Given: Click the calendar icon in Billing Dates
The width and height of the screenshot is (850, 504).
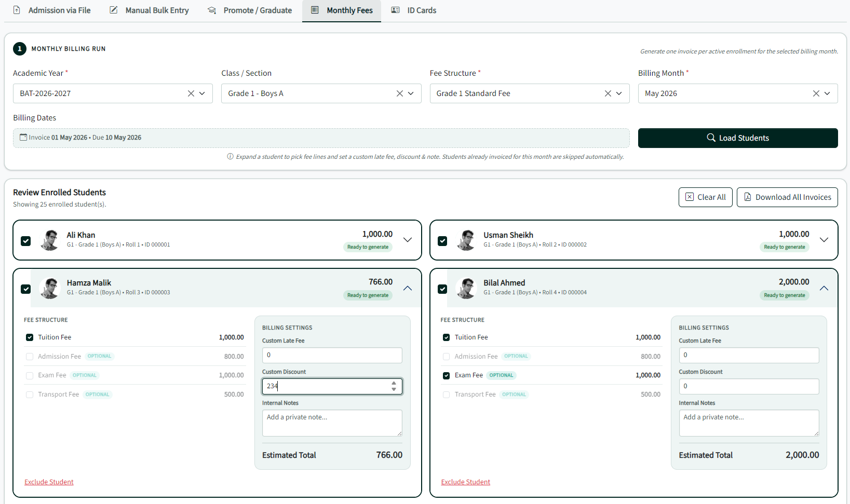Looking at the screenshot, I should pyautogui.click(x=23, y=137).
